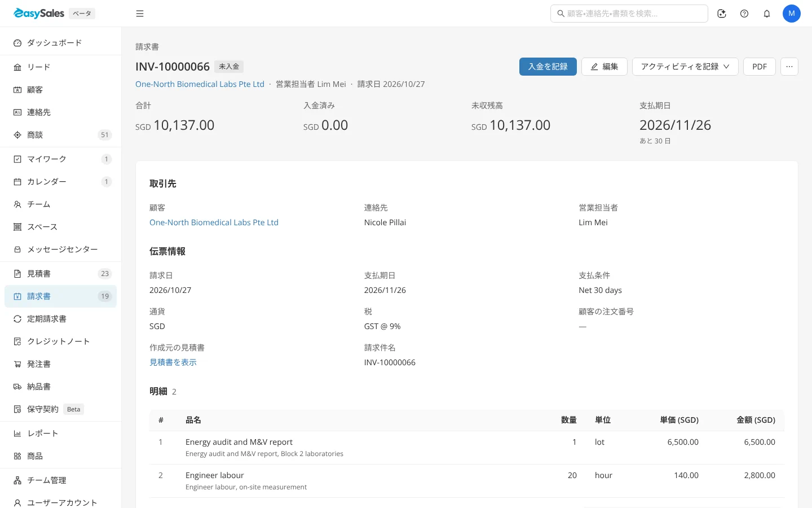The height and width of the screenshot is (508, 812).
Task: Open 顧客 in the sidebar
Action: tap(60, 90)
